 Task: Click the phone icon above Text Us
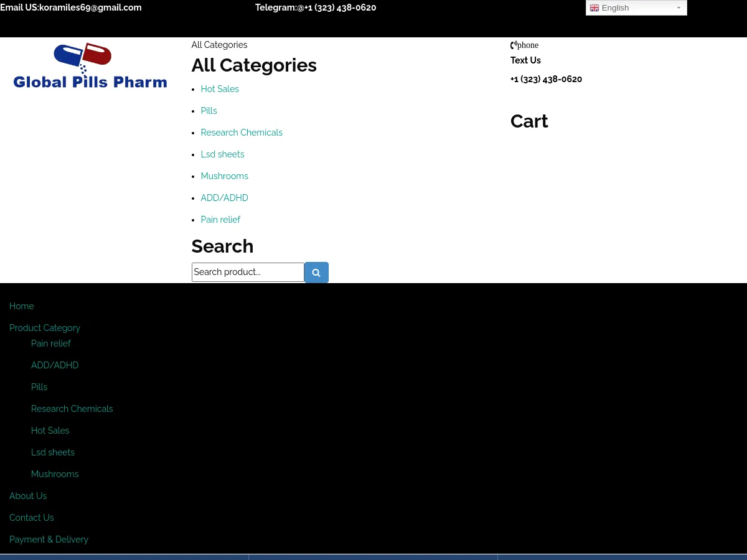click(x=514, y=45)
